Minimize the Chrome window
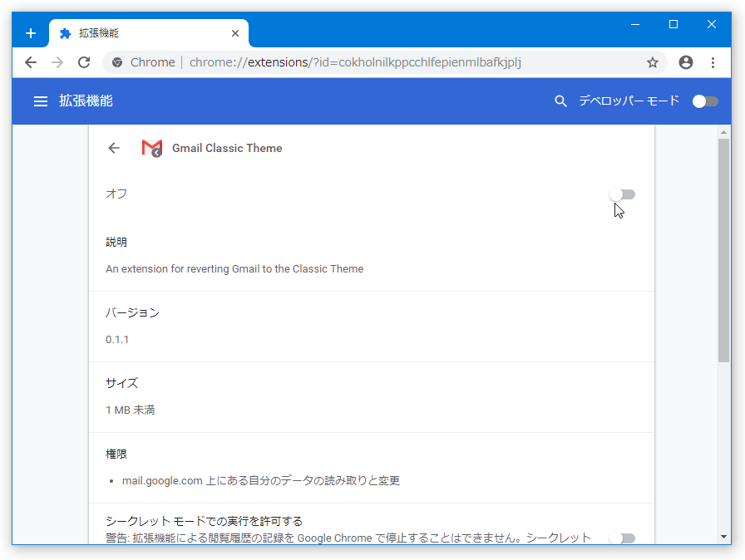The image size is (745, 560). click(x=635, y=24)
